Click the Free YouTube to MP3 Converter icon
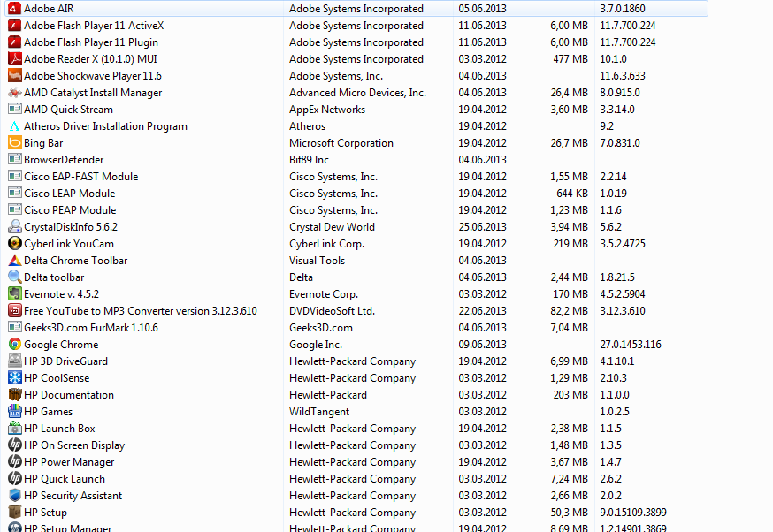The width and height of the screenshot is (773, 532). coord(15,310)
